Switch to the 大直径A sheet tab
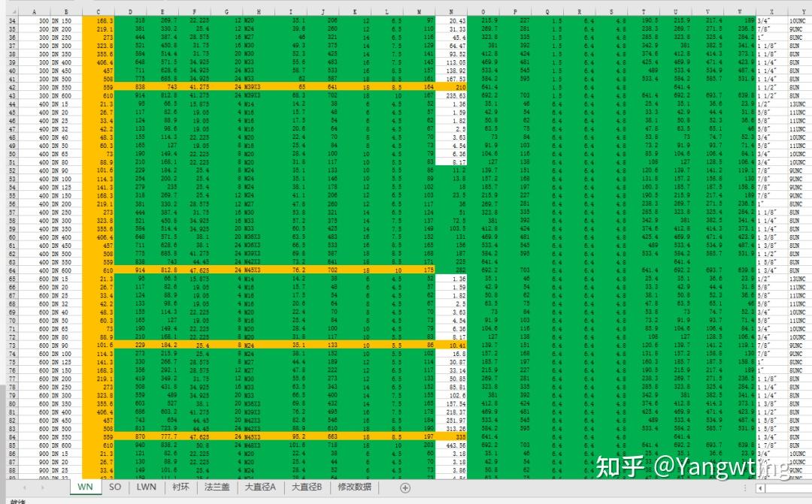 click(260, 487)
